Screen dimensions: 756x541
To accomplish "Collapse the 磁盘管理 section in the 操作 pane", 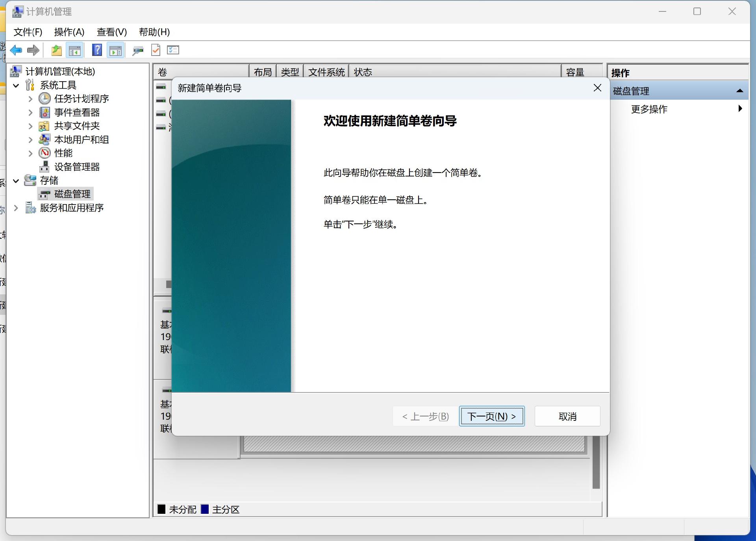I will point(739,90).
